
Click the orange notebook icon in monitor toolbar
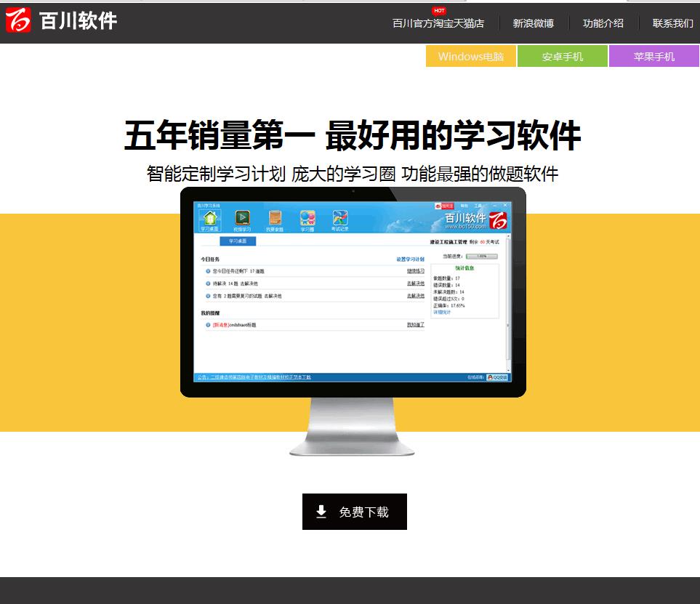coord(275,218)
